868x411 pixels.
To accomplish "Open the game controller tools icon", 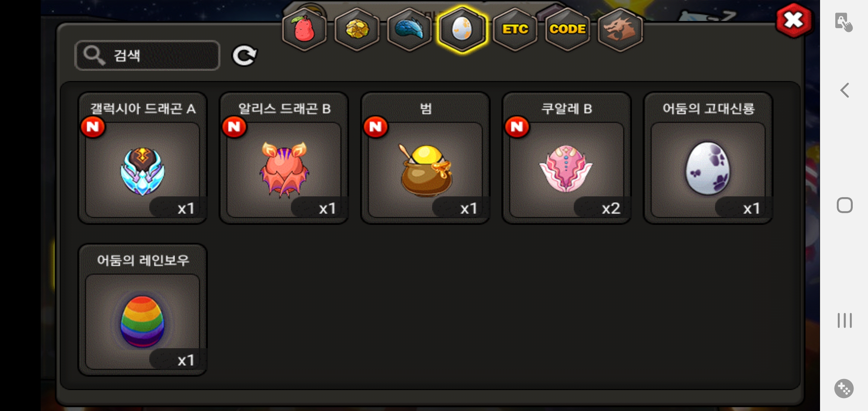I will (844, 389).
